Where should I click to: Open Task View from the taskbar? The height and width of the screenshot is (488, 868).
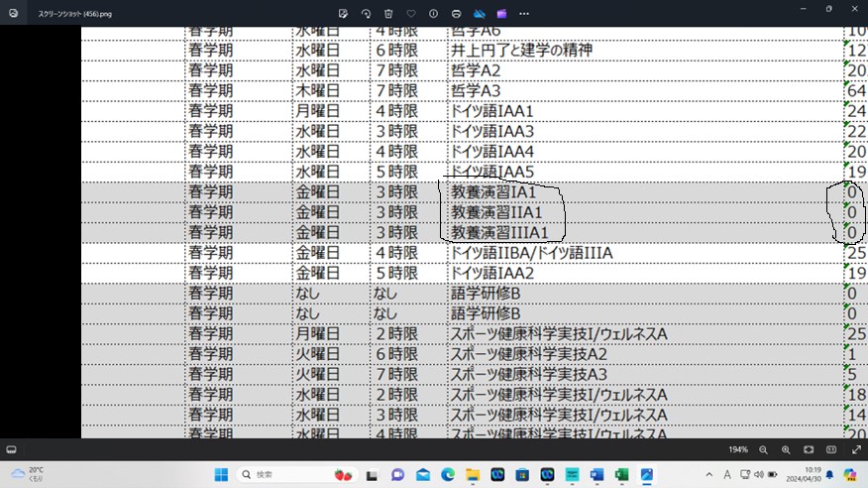pyautogui.click(x=372, y=475)
